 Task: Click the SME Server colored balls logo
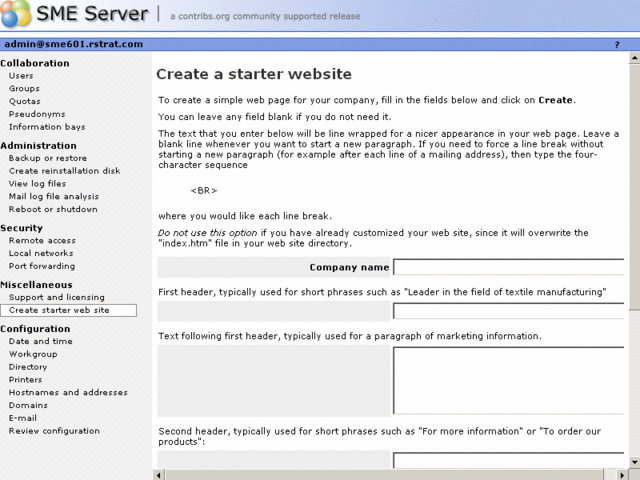pos(15,13)
